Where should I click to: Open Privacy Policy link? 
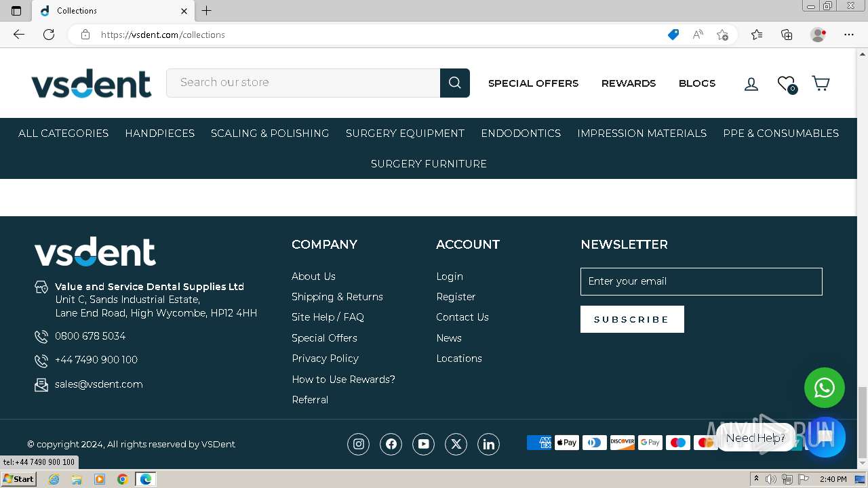point(325,359)
